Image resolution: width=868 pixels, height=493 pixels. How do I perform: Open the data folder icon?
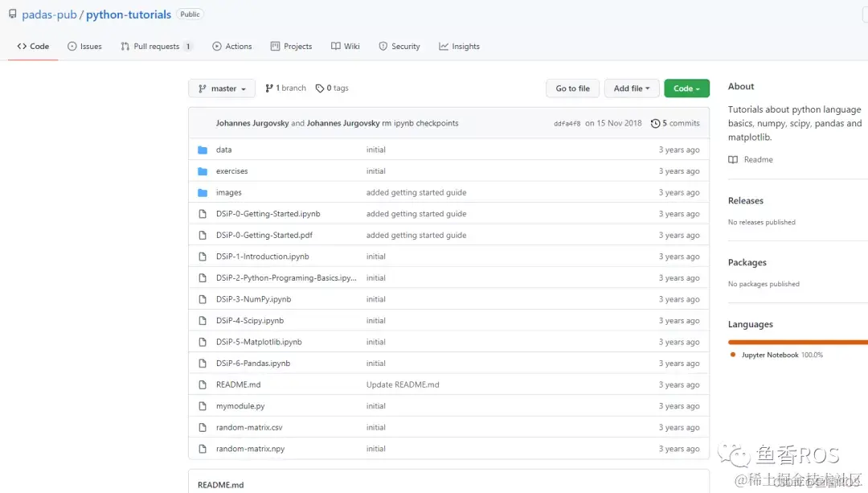pos(203,150)
